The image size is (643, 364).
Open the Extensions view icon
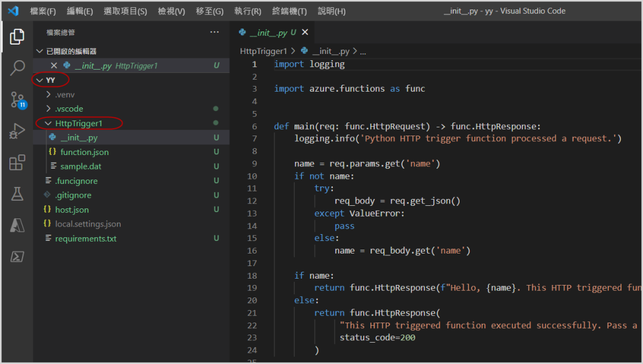click(17, 163)
